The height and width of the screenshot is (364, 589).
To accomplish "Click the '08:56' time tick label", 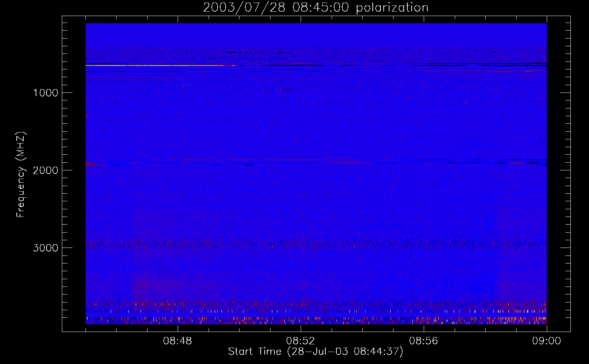I will coord(424,341).
